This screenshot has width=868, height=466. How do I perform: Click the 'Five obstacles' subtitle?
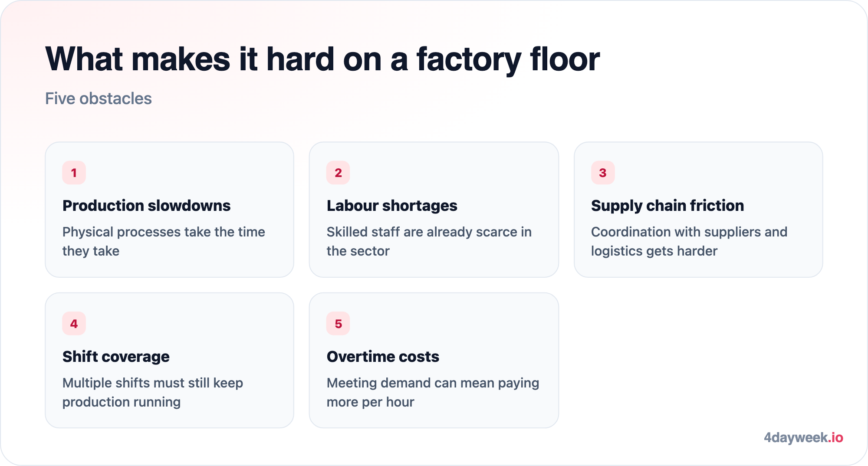(99, 98)
